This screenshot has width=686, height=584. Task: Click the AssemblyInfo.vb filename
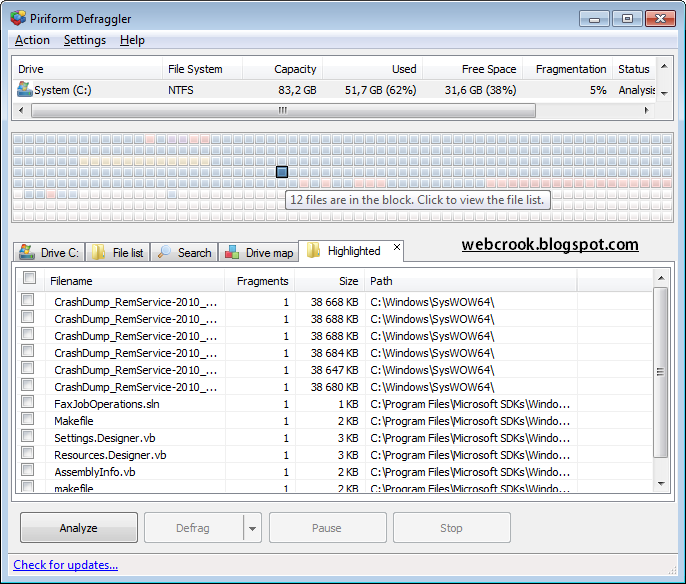[94, 472]
